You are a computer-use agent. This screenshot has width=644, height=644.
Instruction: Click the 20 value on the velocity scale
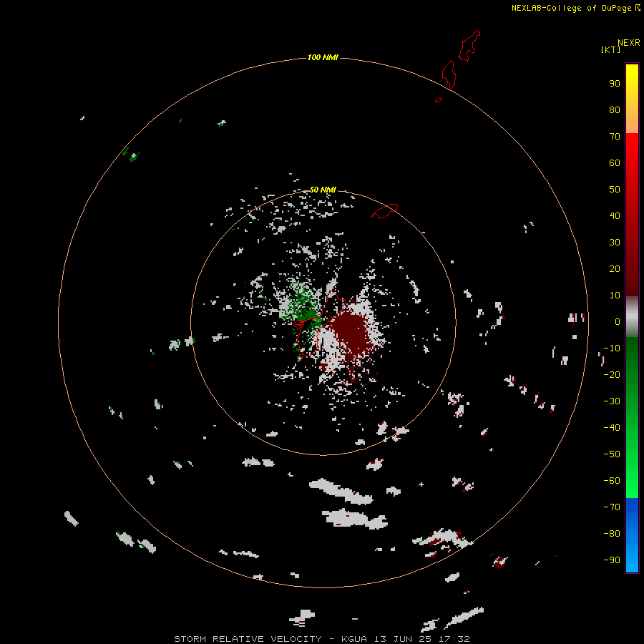615,268
